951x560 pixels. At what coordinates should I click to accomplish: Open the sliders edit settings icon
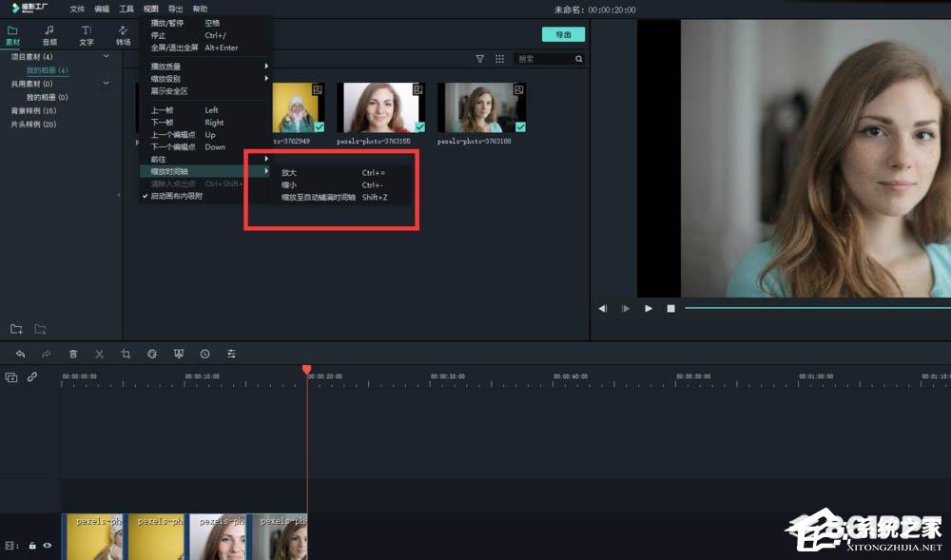[231, 354]
